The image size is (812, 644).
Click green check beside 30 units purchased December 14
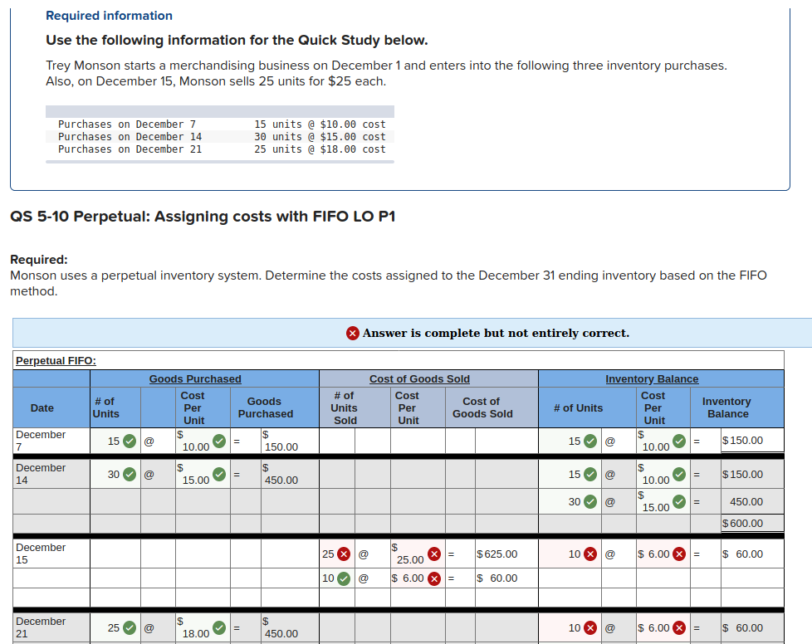point(130,474)
